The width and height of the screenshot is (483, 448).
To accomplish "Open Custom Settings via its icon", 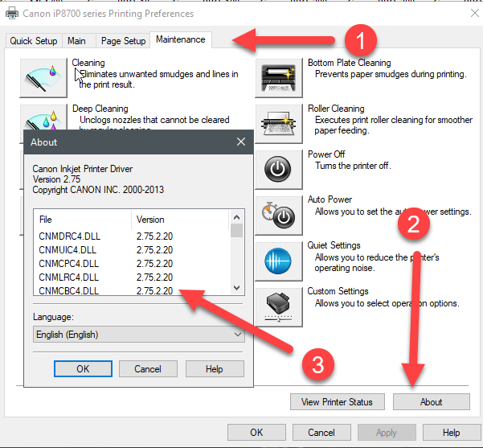I will tap(279, 307).
